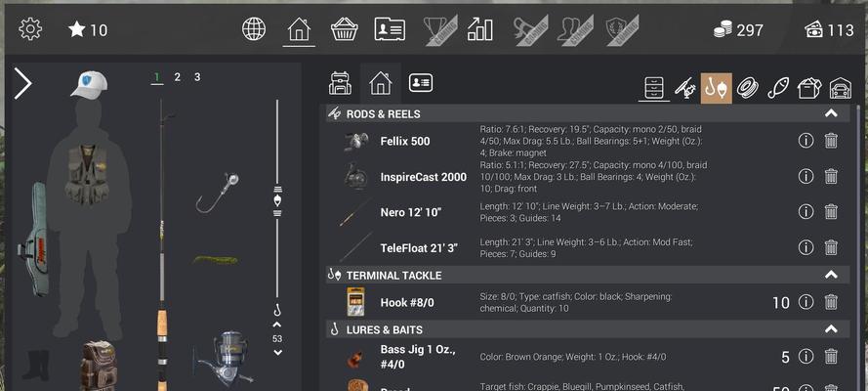Image resolution: width=868 pixels, height=391 pixels.
Task: Filter by fish lure icon
Action: (778, 88)
